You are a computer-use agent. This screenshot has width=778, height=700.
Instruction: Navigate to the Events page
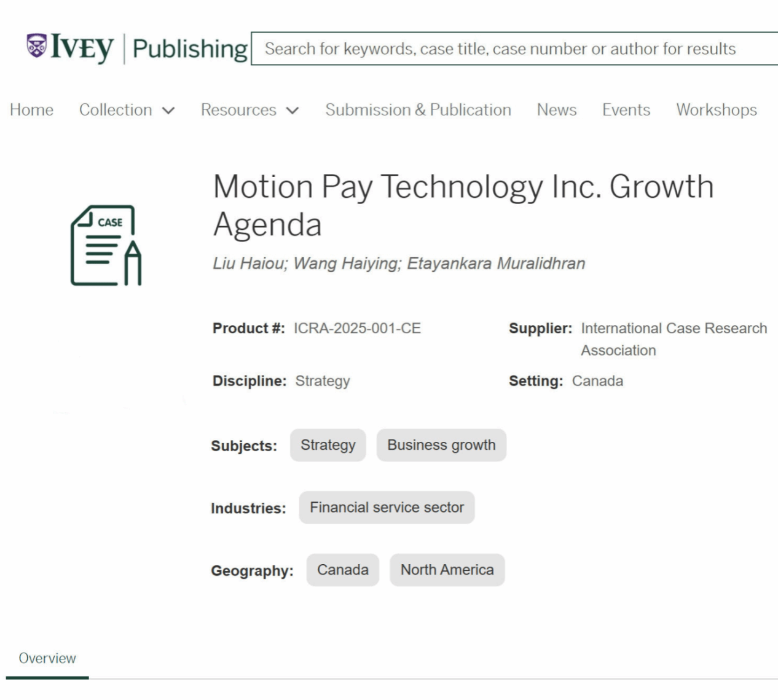tap(626, 110)
